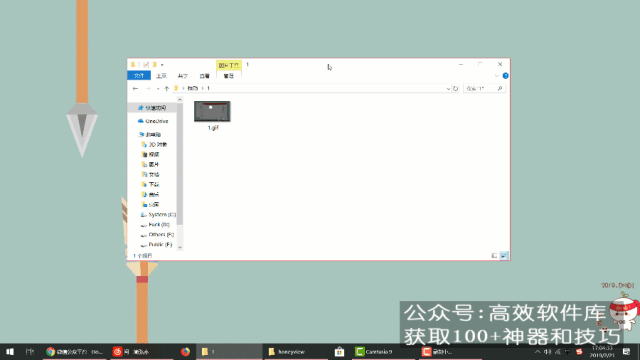640x360 pixels.
Task: Select Quick access in navigation pane
Action: click(152, 108)
